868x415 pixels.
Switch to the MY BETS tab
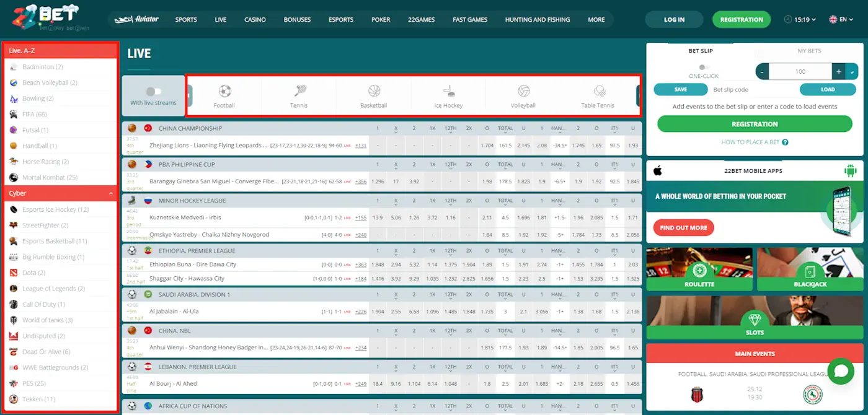click(x=809, y=51)
